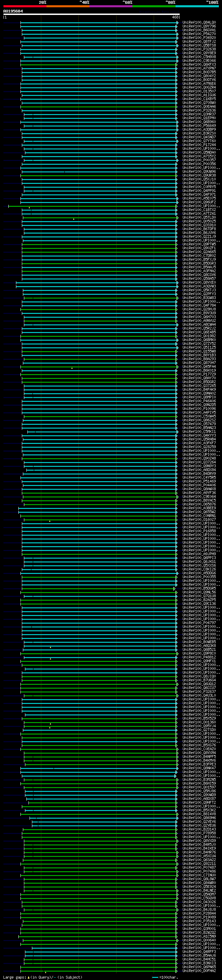
Task: Click the red 20% identity legend segment
Action: point(25,6)
